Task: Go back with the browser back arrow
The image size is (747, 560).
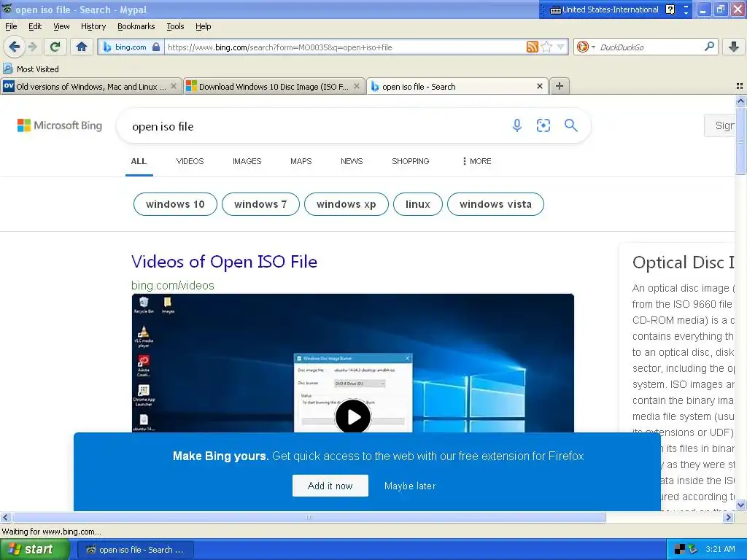Action: click(15, 47)
